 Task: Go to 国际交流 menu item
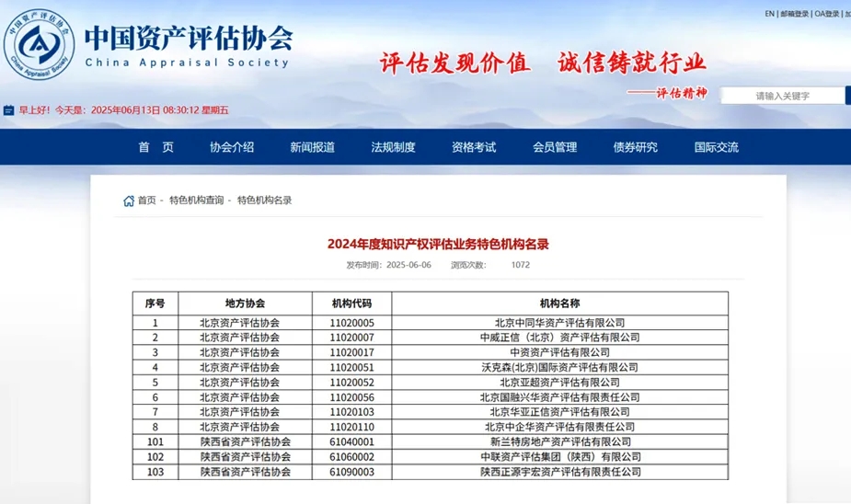click(x=717, y=147)
